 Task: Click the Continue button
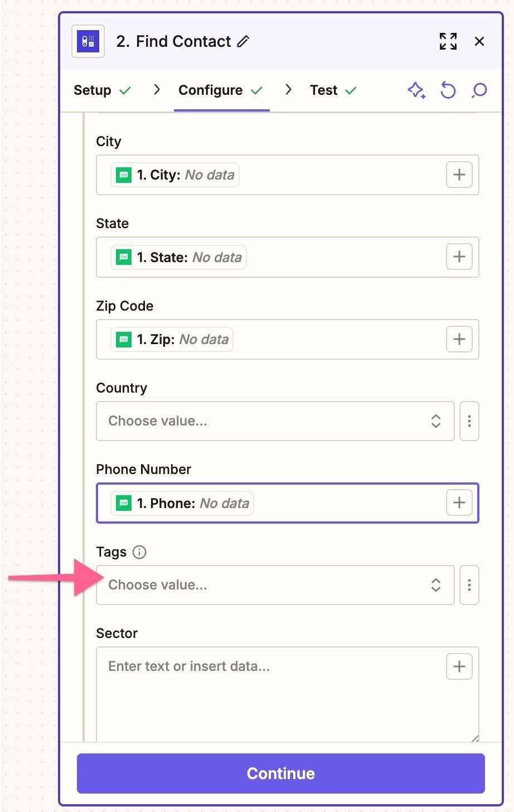[x=280, y=774]
